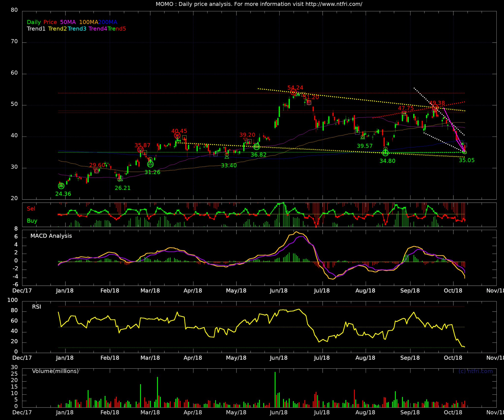
Task: Click the Volume(millions) panel label
Action: (x=55, y=371)
